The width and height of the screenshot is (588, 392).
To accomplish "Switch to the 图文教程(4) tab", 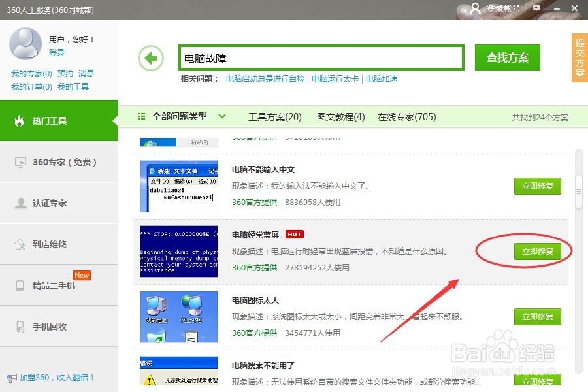I will 340,117.
